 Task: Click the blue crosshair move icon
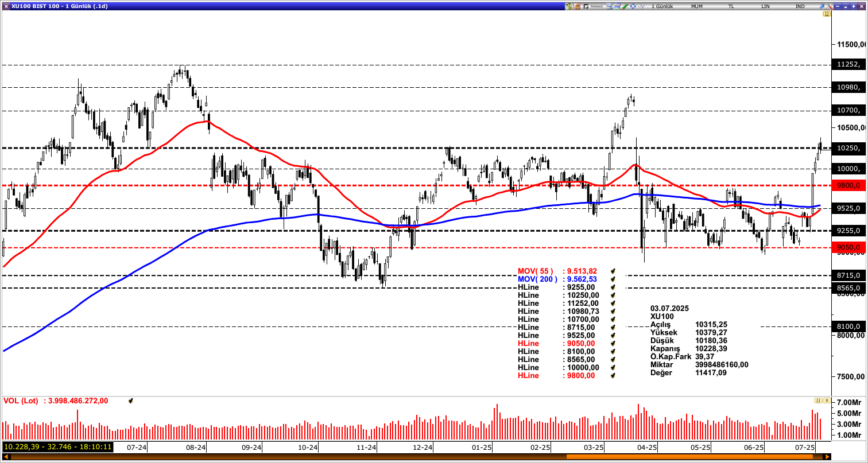click(x=633, y=6)
